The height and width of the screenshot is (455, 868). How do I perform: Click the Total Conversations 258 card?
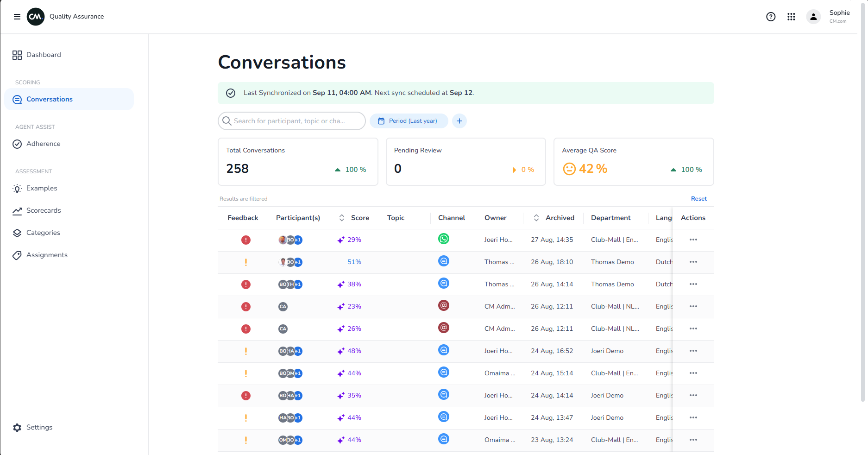coord(298,162)
